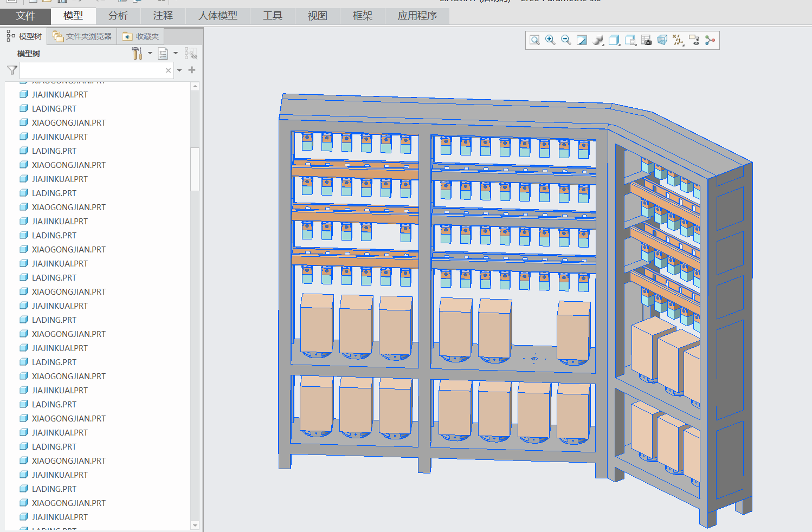Click the model tree Show list icon
812x532 pixels.
[x=163, y=53]
